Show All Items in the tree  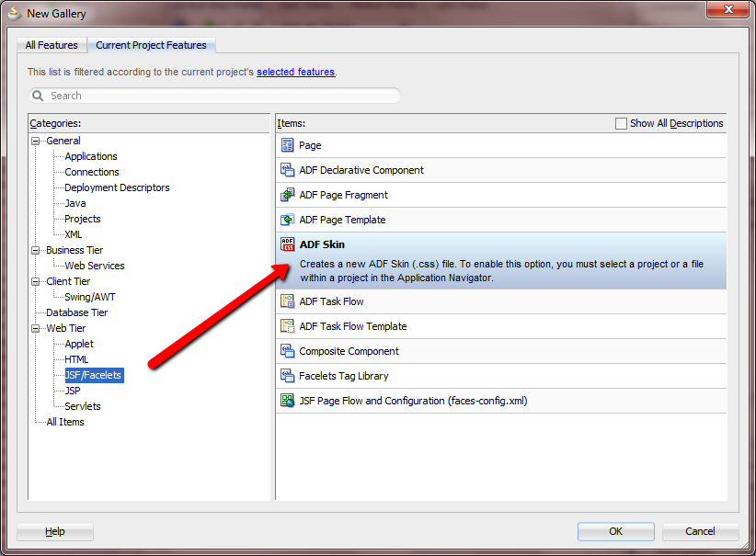tap(65, 422)
